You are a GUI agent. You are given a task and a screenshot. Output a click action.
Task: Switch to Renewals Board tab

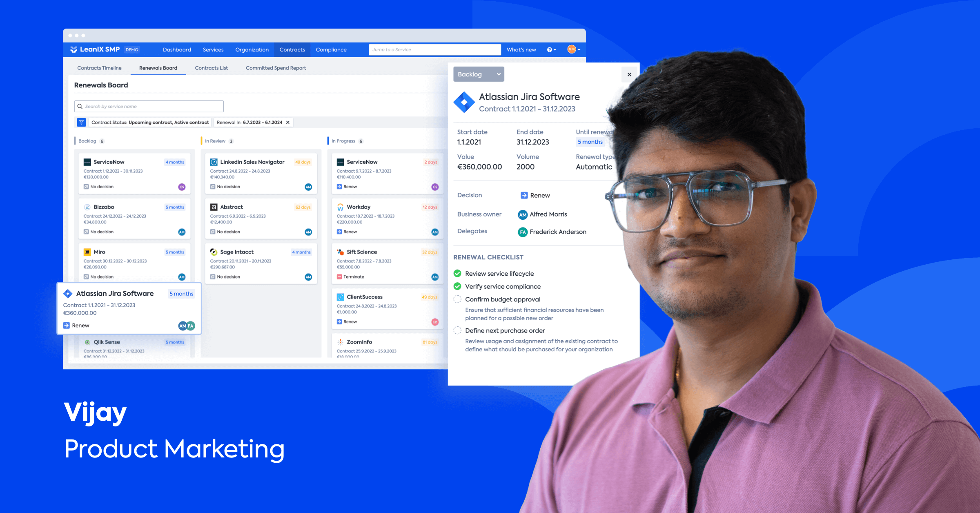pyautogui.click(x=158, y=68)
